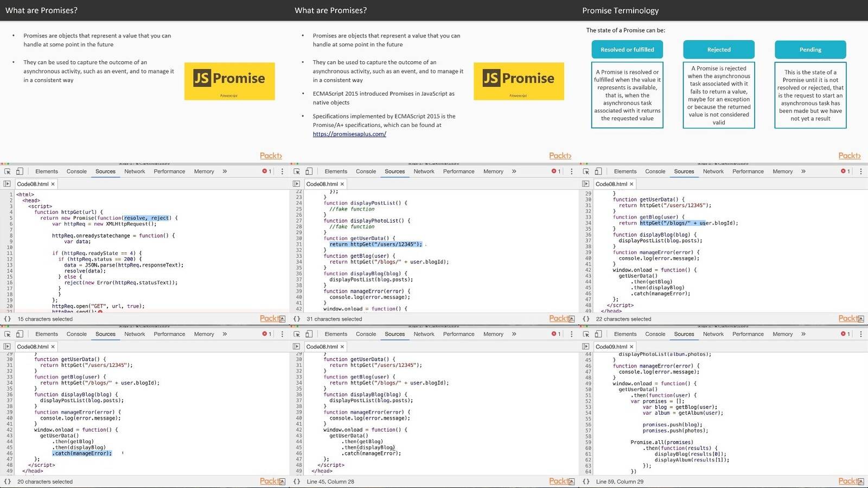The image size is (868, 488).
Task: Close the Code09.html file tab
Action: [x=631, y=346]
